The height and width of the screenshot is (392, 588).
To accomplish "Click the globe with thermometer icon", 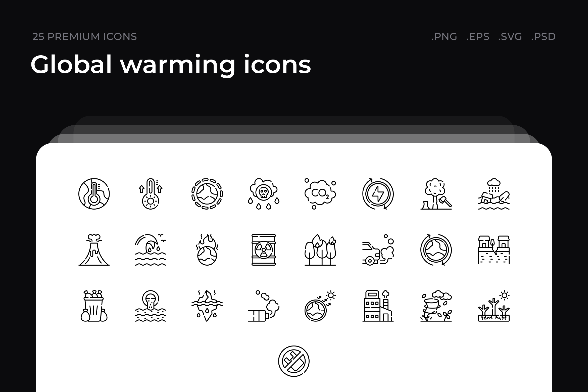I will (94, 194).
